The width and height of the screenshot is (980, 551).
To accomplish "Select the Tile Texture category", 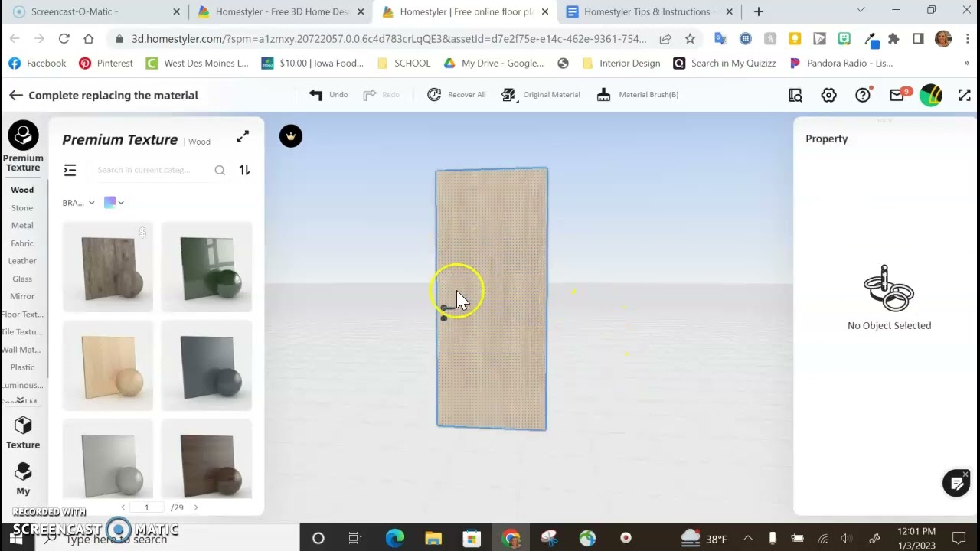I will [22, 332].
